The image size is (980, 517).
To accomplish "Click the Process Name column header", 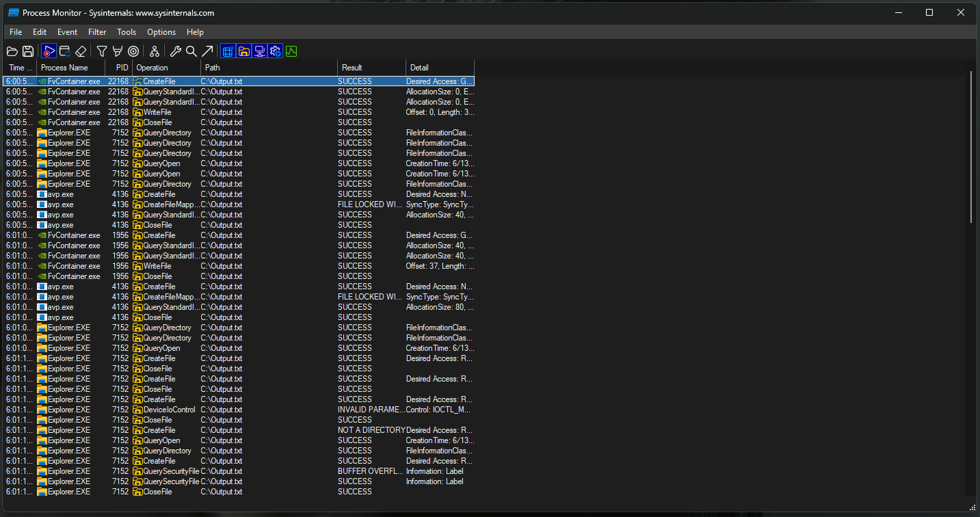I will tap(71, 68).
